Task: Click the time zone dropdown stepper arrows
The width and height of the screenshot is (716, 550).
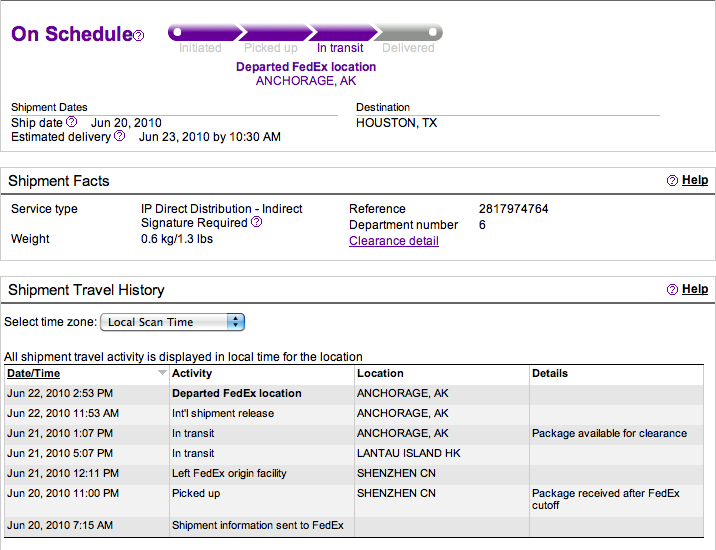Action: (236, 322)
